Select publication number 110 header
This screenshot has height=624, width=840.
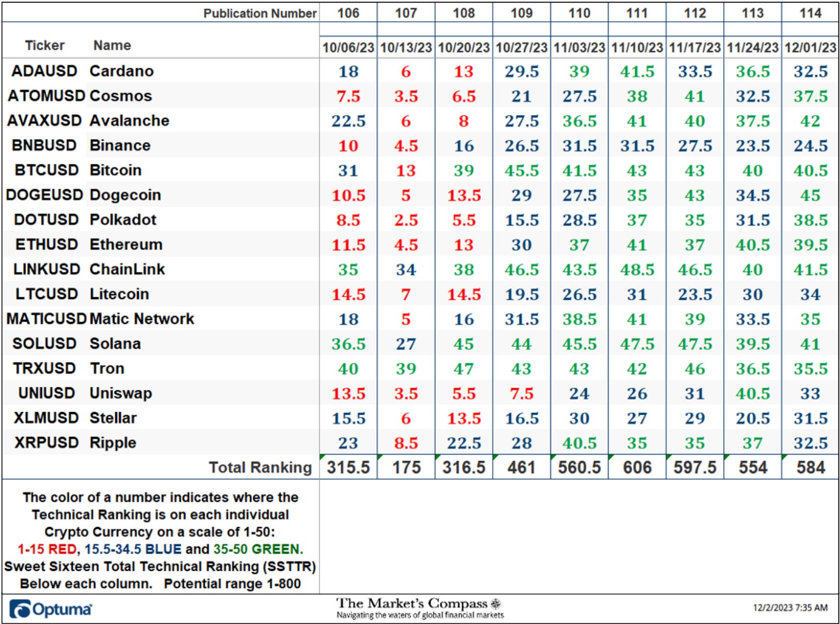pos(579,13)
